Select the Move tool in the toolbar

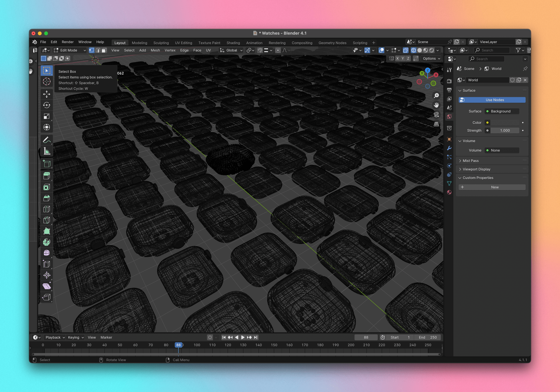(x=46, y=94)
